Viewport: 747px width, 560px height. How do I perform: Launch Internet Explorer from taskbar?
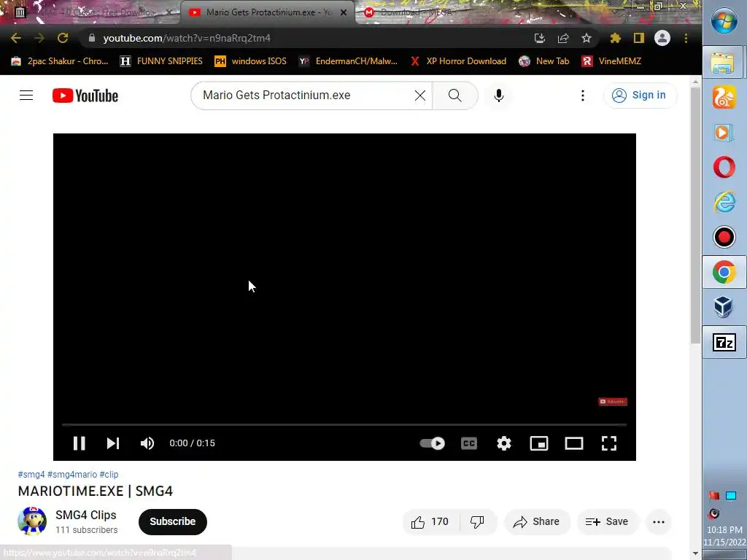pos(724,202)
